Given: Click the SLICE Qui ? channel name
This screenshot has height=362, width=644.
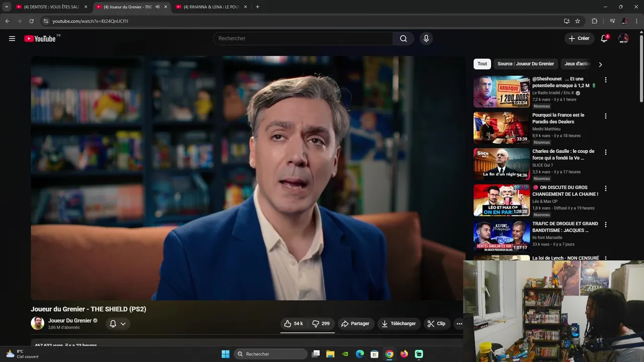Looking at the screenshot, I should 542,165.
